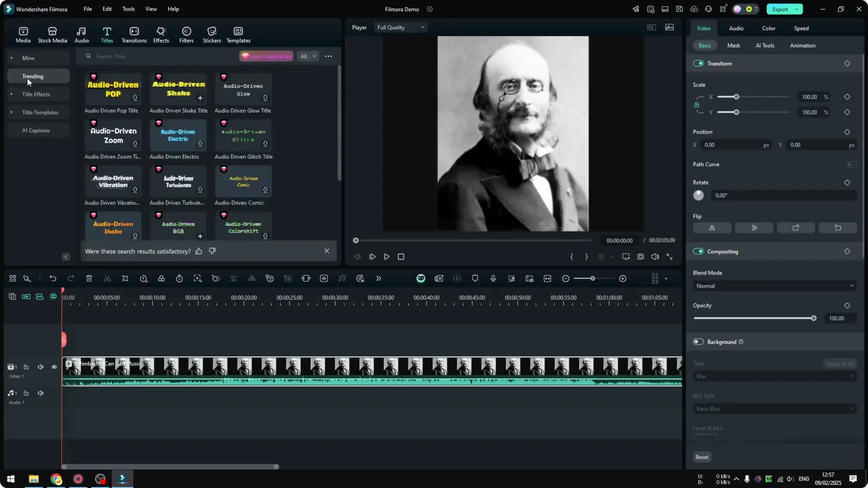The height and width of the screenshot is (488, 868).
Task: Select the Crop tool in timeline toolbar
Action: pos(125,278)
